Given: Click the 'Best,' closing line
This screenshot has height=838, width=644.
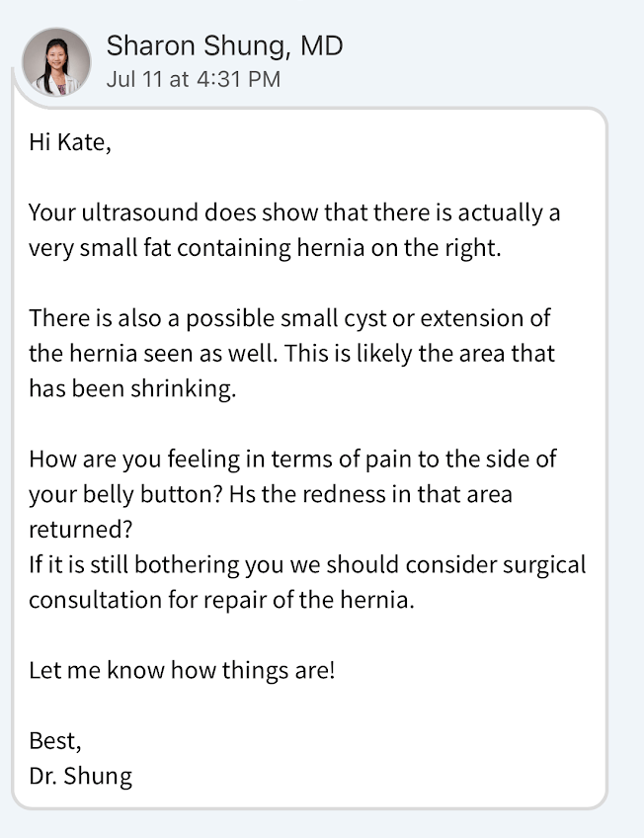Looking at the screenshot, I should [55, 740].
